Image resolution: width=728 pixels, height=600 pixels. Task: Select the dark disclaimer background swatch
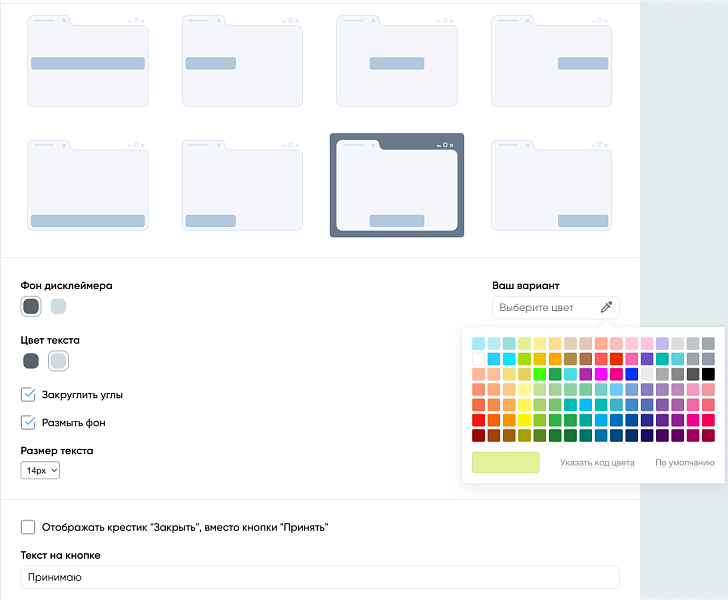pyautogui.click(x=31, y=307)
